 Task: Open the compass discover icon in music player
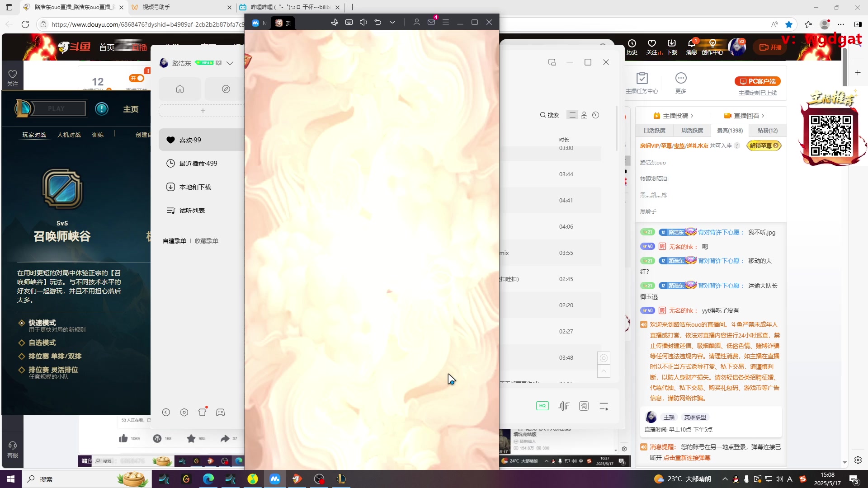pos(226,89)
